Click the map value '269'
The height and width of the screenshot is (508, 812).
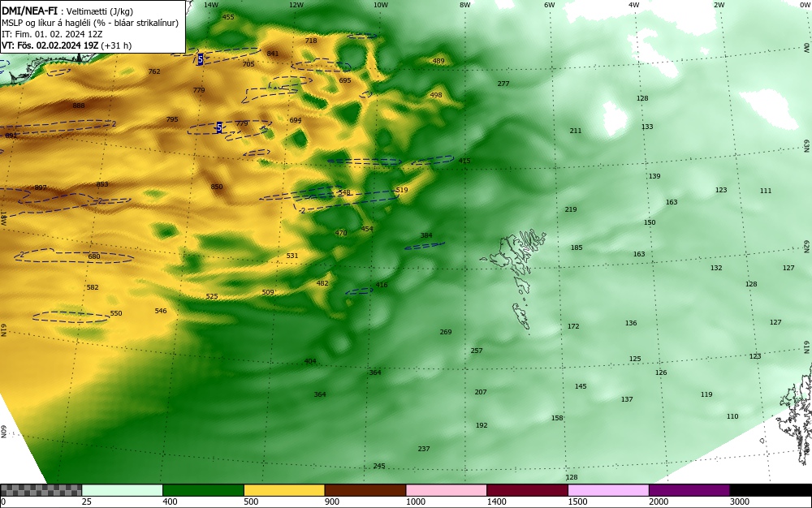click(x=446, y=332)
